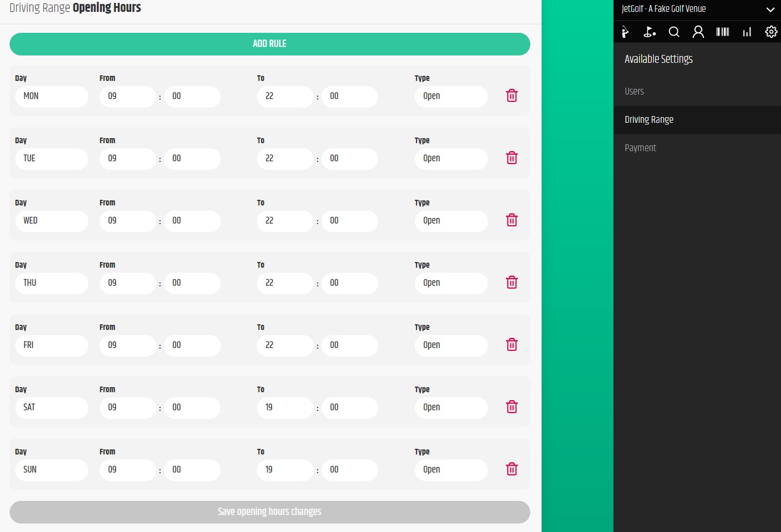Open the MON day dropdown
781x532 pixels.
(52, 96)
